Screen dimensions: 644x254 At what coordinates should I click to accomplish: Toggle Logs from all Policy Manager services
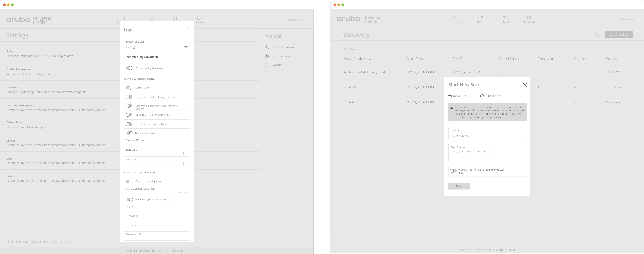coord(129,97)
